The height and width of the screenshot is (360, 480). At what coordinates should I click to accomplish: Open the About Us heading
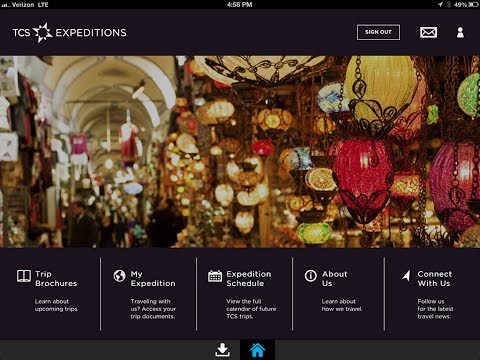click(335, 279)
